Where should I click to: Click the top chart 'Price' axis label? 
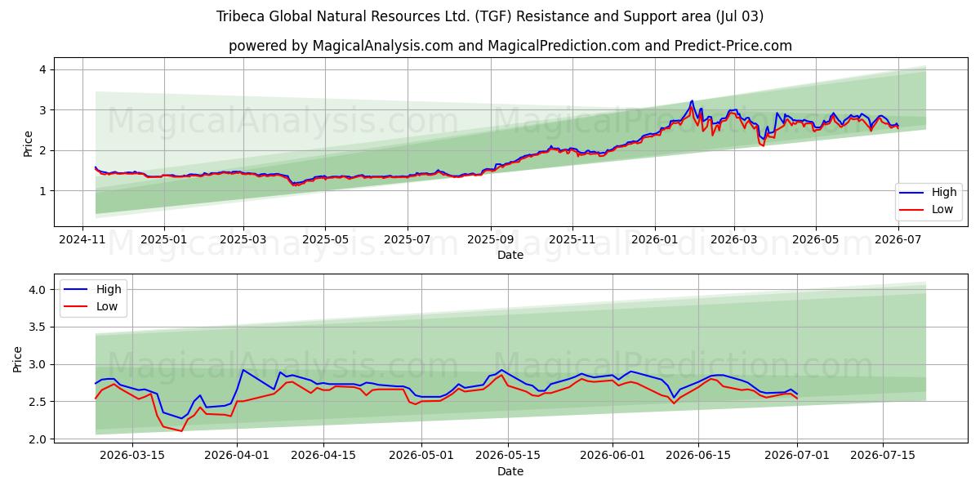29,142
